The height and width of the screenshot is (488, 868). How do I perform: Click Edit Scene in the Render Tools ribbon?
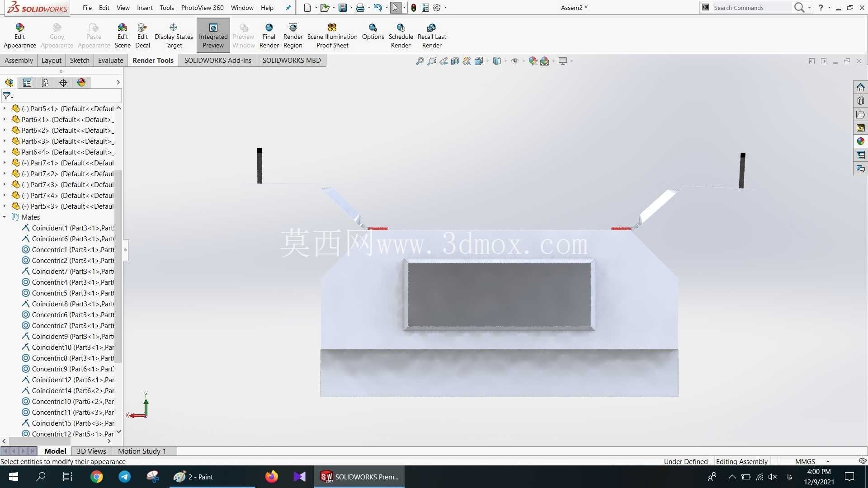pos(122,35)
